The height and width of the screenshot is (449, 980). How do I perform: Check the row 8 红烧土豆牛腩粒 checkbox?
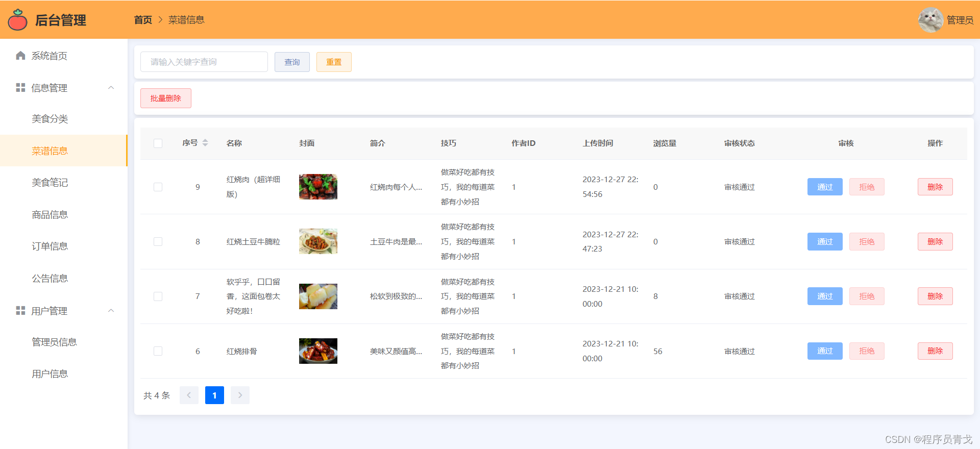(x=158, y=242)
